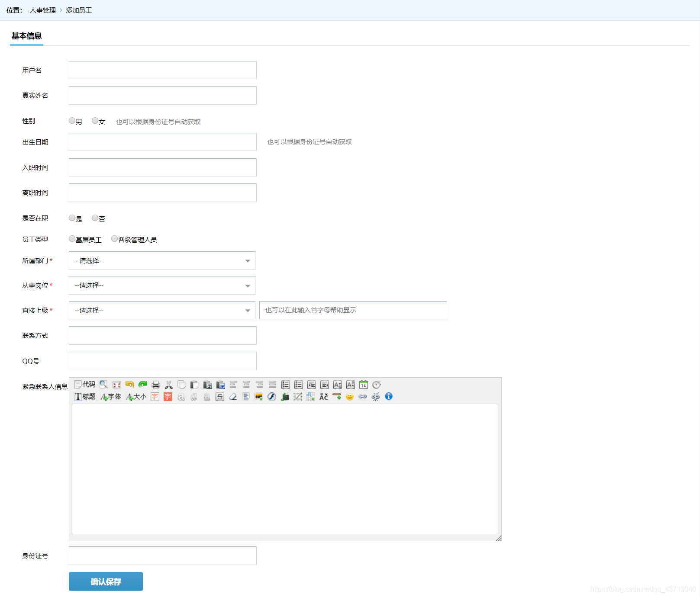Insert smiley emoticon in editor
This screenshot has width=700, height=597.
[350, 397]
